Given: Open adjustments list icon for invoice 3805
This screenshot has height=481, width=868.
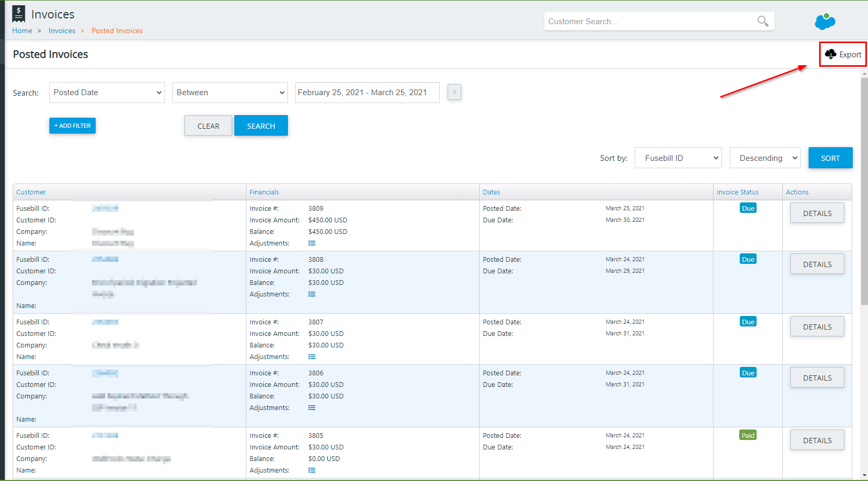Looking at the screenshot, I should coord(312,470).
